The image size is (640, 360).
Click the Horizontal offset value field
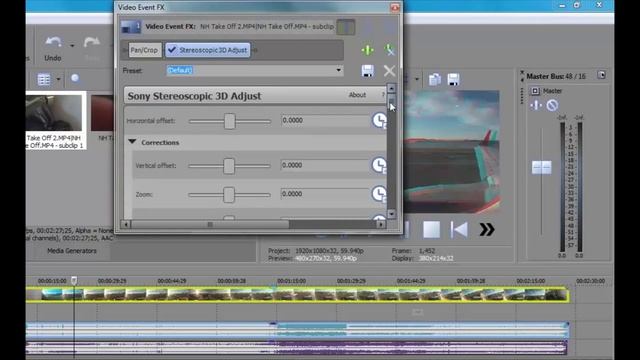[x=325, y=120]
